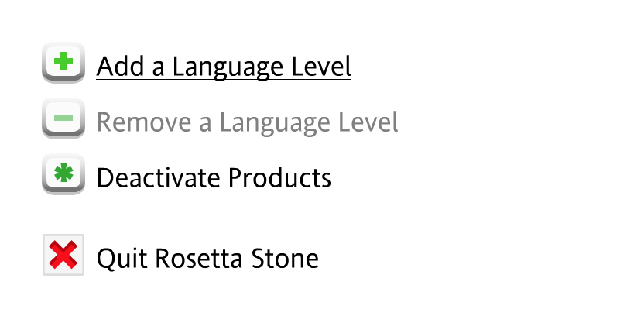644x316 pixels.
Task: Select the Add a Language Level menu entry
Action: point(224,67)
